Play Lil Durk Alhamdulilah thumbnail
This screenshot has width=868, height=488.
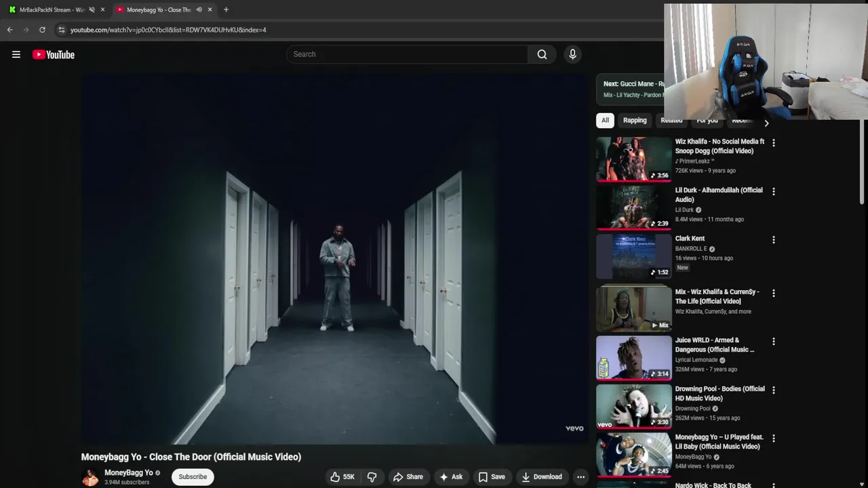click(633, 207)
